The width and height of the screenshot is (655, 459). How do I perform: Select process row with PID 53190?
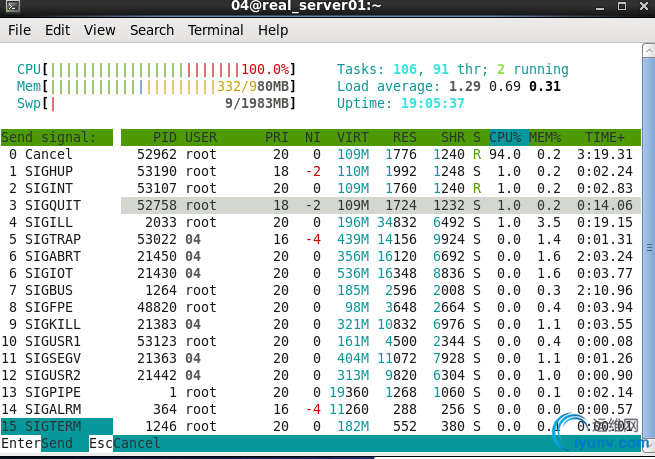click(x=381, y=171)
